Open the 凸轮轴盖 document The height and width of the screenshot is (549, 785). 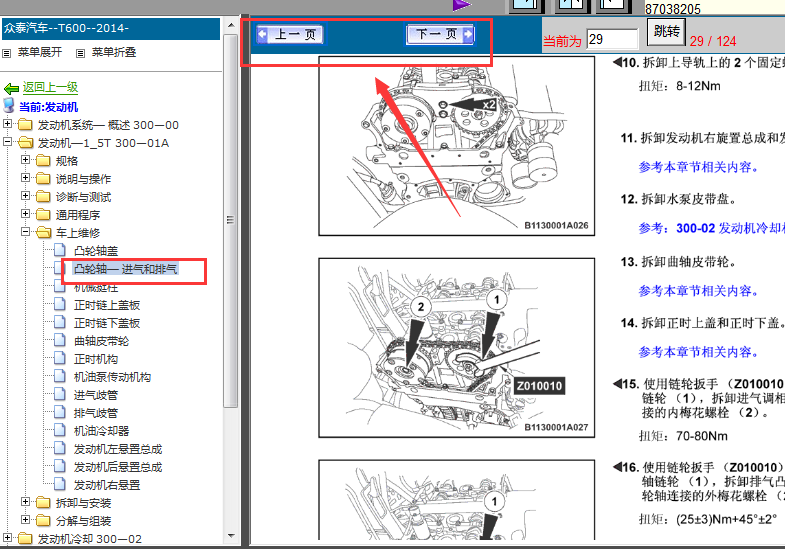point(96,251)
